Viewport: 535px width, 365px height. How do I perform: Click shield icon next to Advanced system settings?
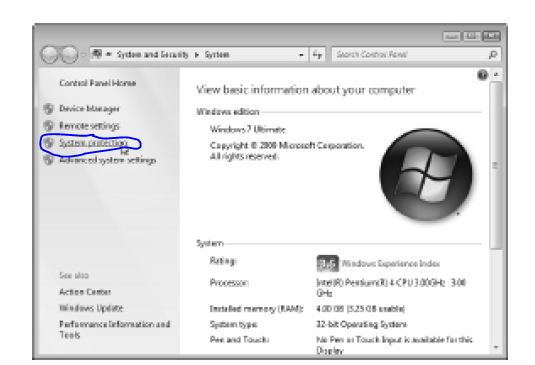click(49, 160)
